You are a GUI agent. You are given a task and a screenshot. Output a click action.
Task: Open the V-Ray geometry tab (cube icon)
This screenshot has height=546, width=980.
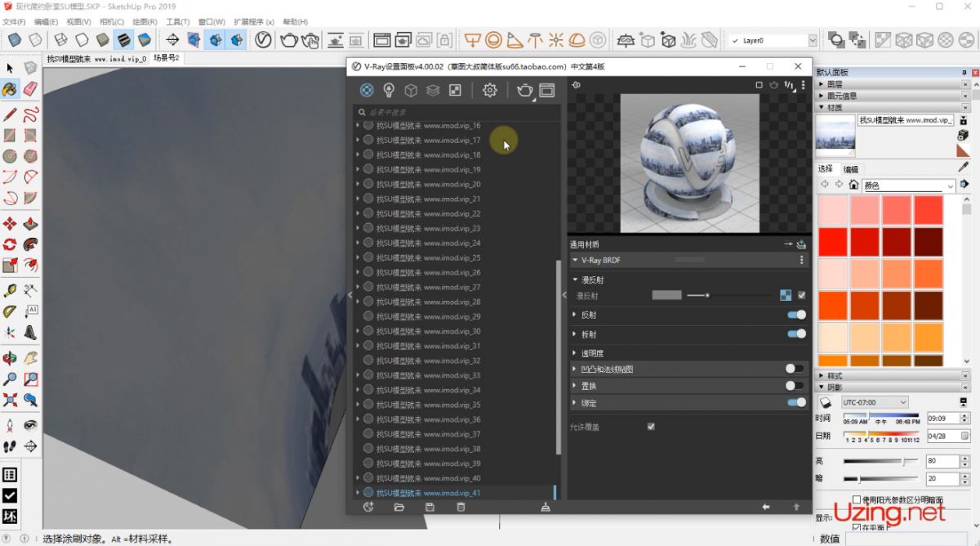tap(412, 91)
